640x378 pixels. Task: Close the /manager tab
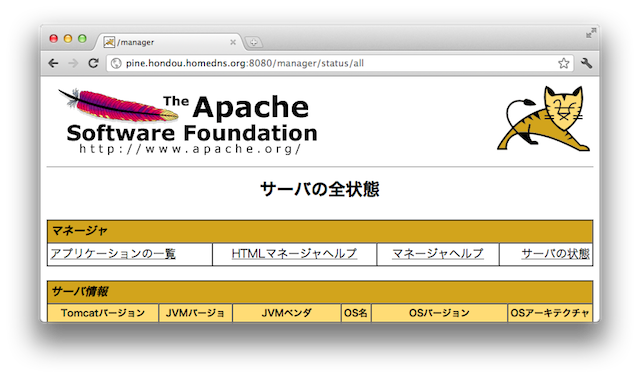point(233,42)
